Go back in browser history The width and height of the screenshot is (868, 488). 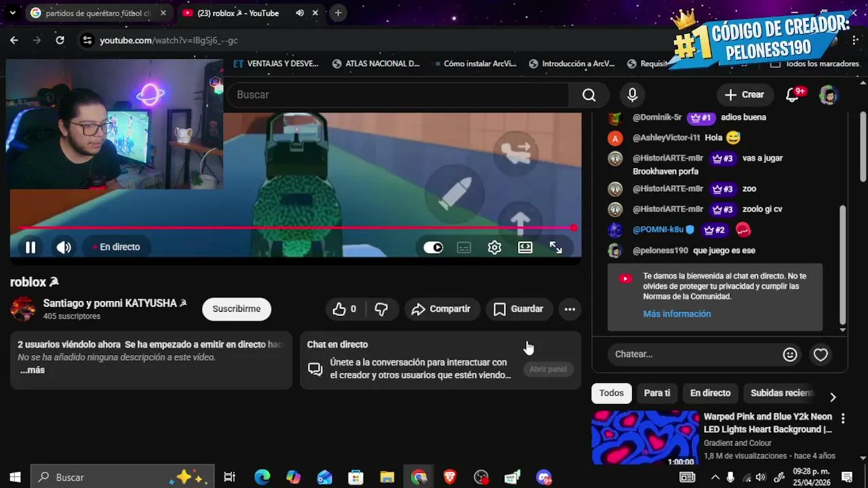click(x=14, y=41)
